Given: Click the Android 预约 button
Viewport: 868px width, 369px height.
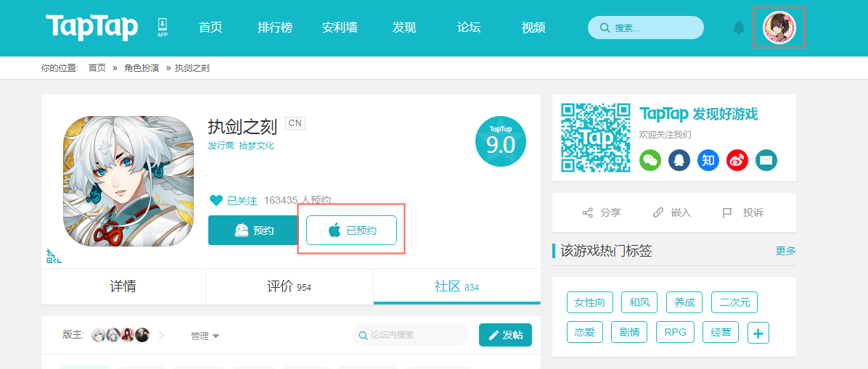Looking at the screenshot, I should (x=253, y=230).
